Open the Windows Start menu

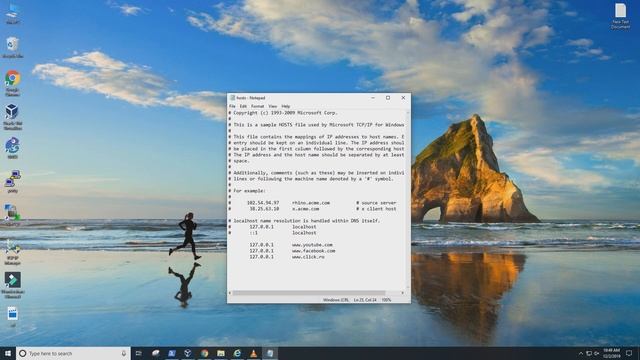pos(8,353)
